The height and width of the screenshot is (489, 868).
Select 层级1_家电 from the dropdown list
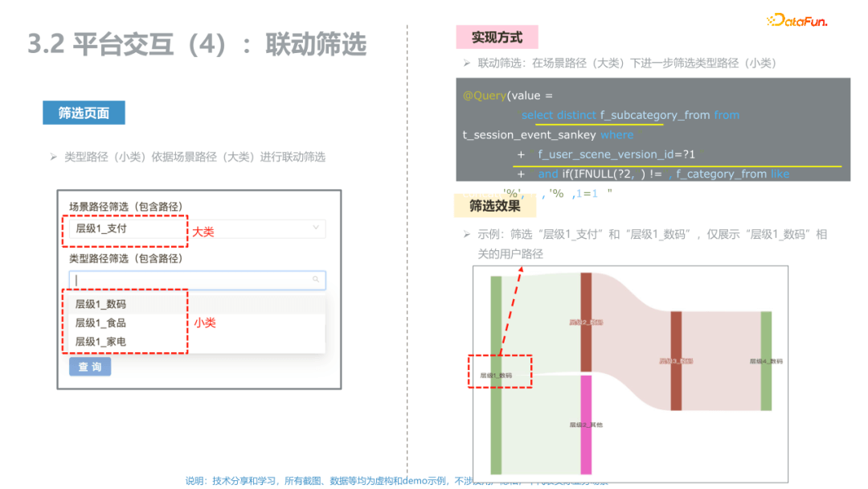tap(100, 342)
